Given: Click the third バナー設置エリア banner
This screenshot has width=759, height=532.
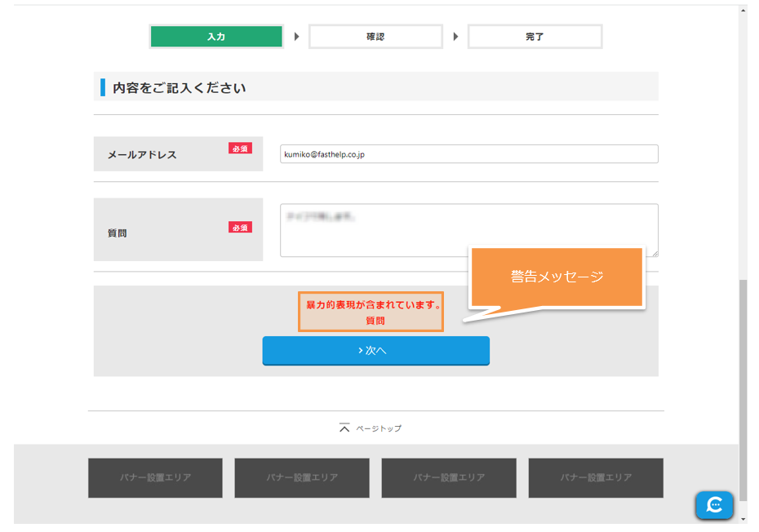Looking at the screenshot, I should 449,477.
